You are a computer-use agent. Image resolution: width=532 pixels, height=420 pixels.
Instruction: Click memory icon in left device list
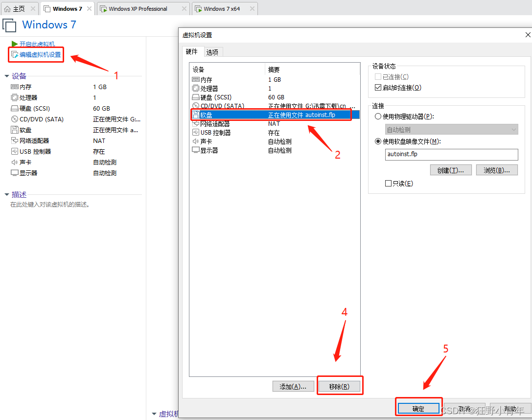pyautogui.click(x=15, y=87)
